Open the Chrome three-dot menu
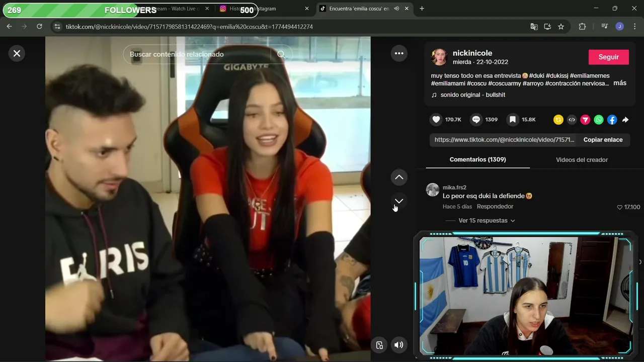Screen dimensions: 644x362 coord(634,27)
